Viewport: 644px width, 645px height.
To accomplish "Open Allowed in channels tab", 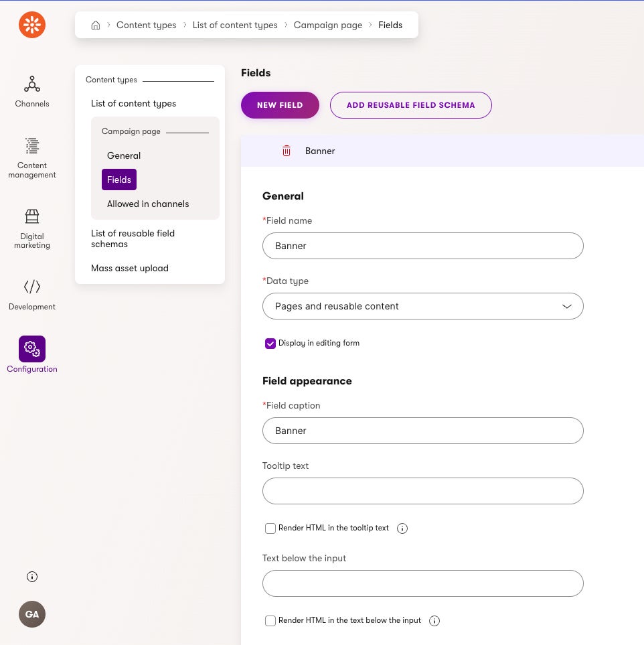I will pos(148,204).
